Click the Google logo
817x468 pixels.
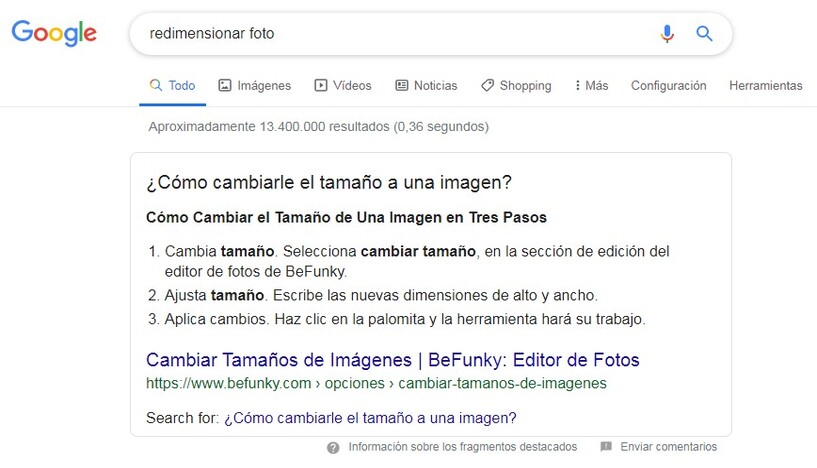(54, 33)
